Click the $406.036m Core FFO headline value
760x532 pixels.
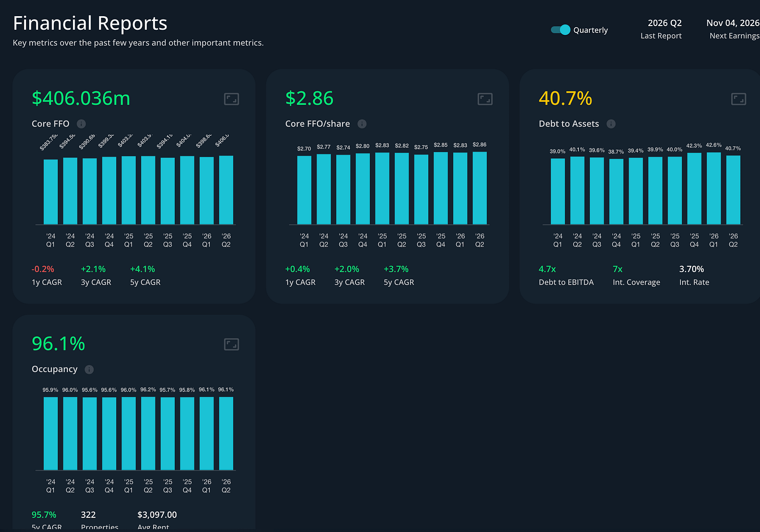(x=81, y=98)
